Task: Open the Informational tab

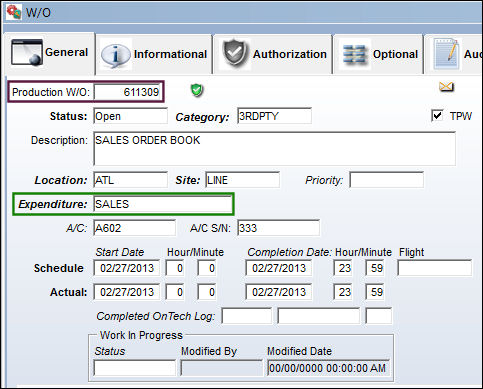Action: pos(154,54)
